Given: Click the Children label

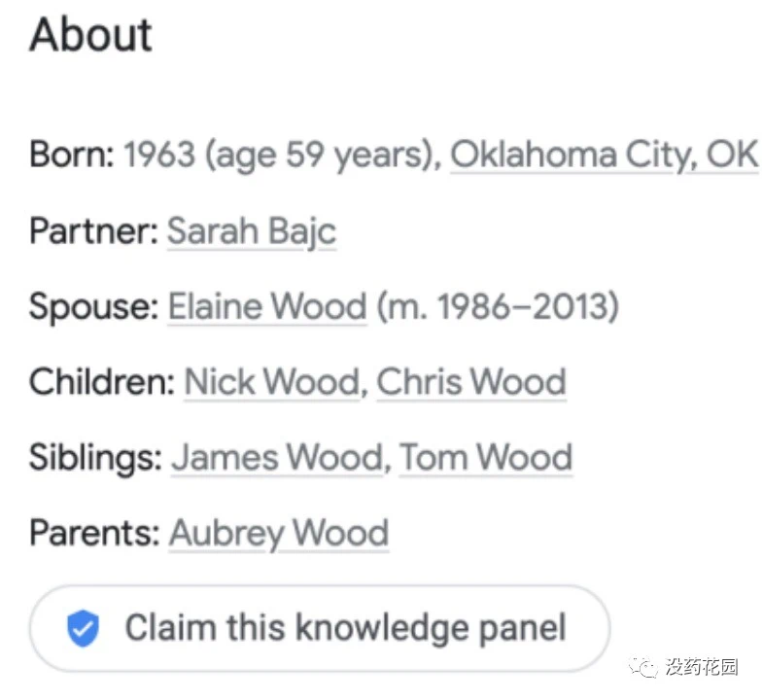Looking at the screenshot, I should pos(102,382).
